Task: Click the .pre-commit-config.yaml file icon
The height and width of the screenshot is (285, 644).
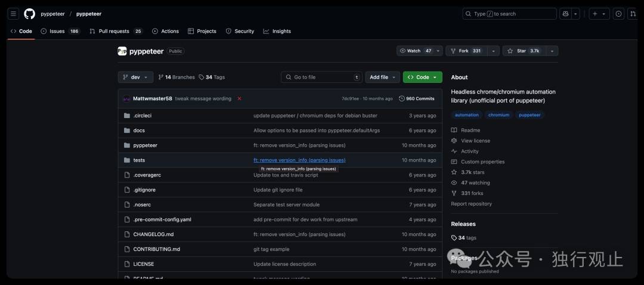Action: 127,219
